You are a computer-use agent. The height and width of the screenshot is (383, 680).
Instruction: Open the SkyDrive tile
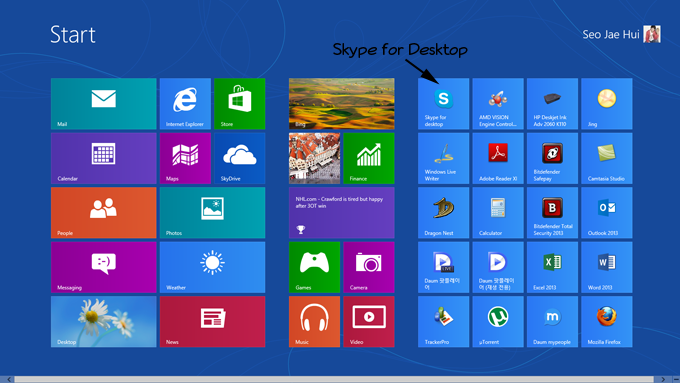pos(239,158)
